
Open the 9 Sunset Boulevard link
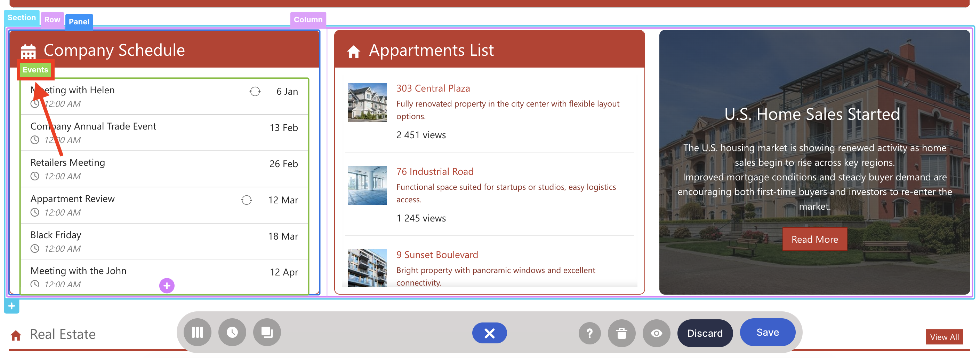437,255
